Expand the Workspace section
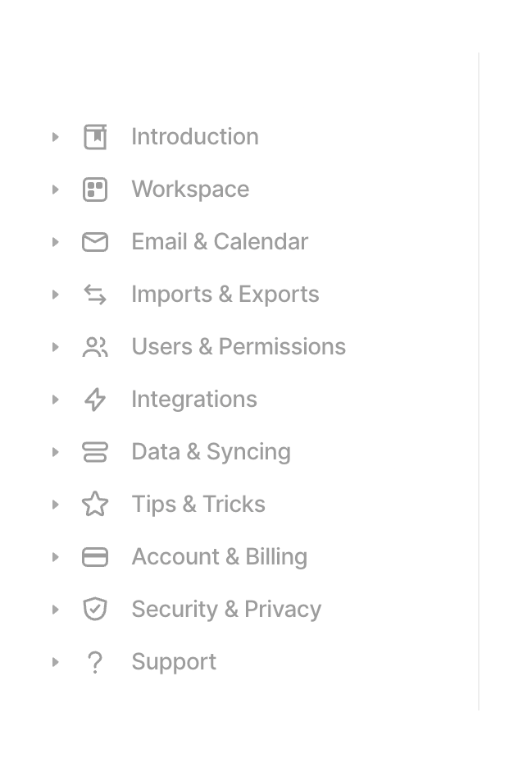This screenshot has width=532, height=763. (x=55, y=189)
